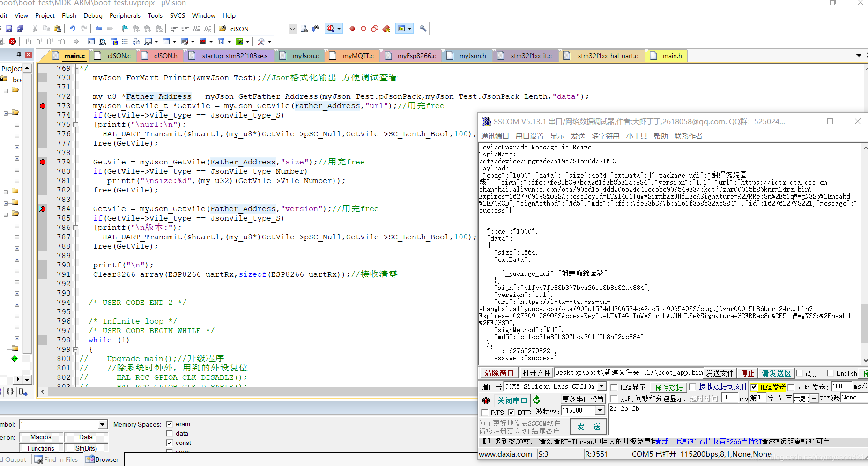
Task: Open the debug Toolbox icon
Action: (261, 42)
